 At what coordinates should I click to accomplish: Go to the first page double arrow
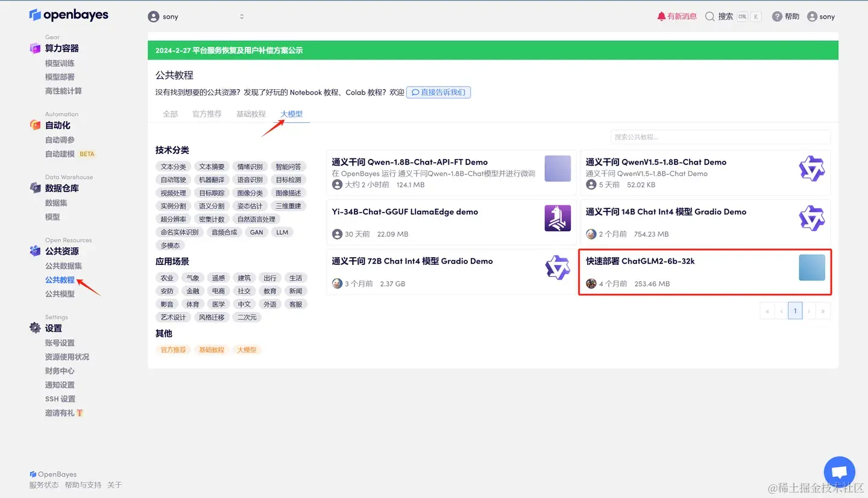coord(767,311)
